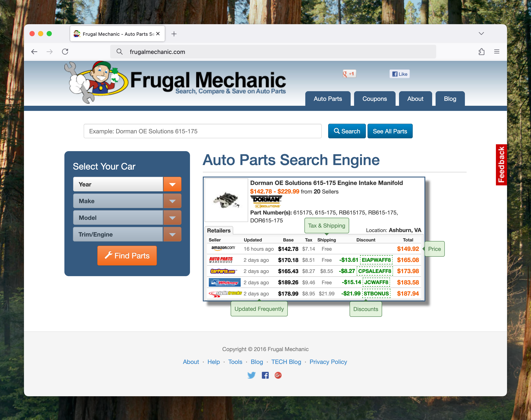Click the blue Search button
This screenshot has height=420, width=531.
point(347,131)
